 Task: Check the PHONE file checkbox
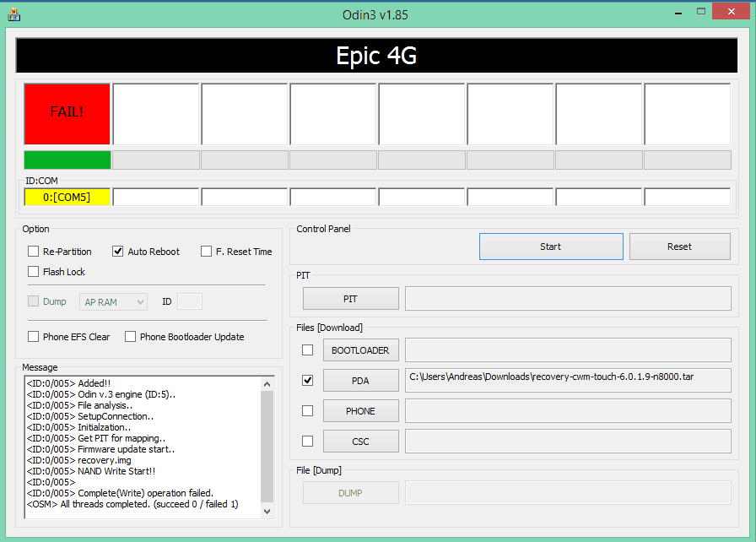tap(307, 411)
